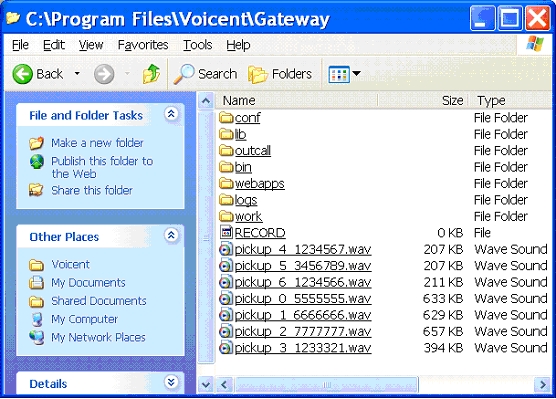Open the View menu

[91, 45]
